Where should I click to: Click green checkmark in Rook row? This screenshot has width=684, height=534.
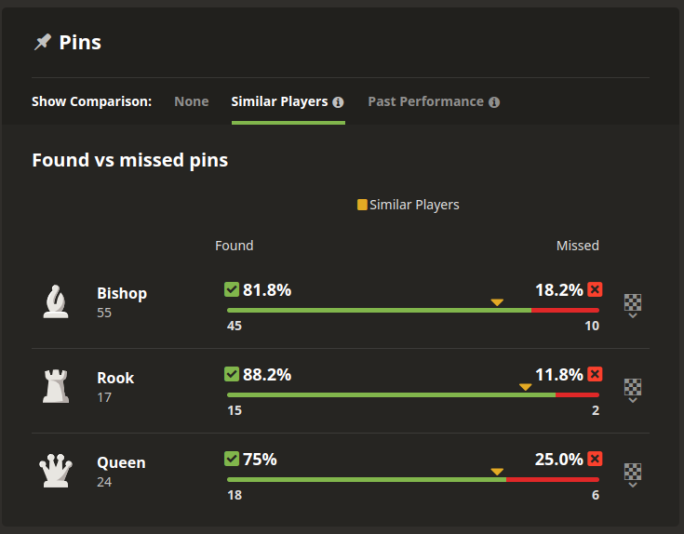click(232, 374)
